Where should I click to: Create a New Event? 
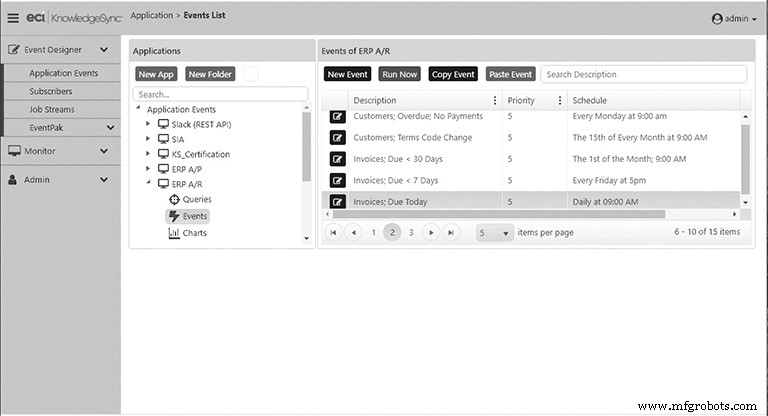point(347,74)
